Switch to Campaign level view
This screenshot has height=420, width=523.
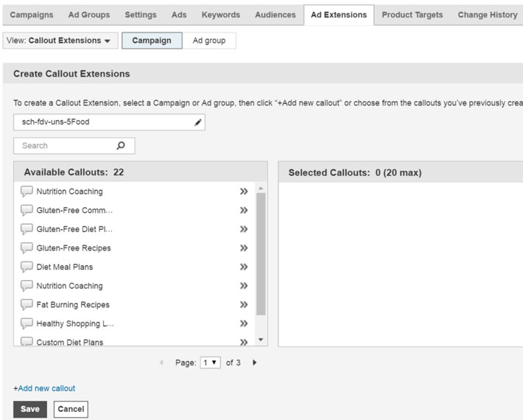point(152,41)
